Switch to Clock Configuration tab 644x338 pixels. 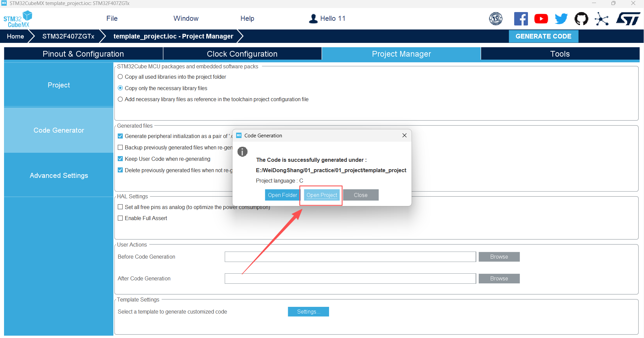tap(242, 54)
